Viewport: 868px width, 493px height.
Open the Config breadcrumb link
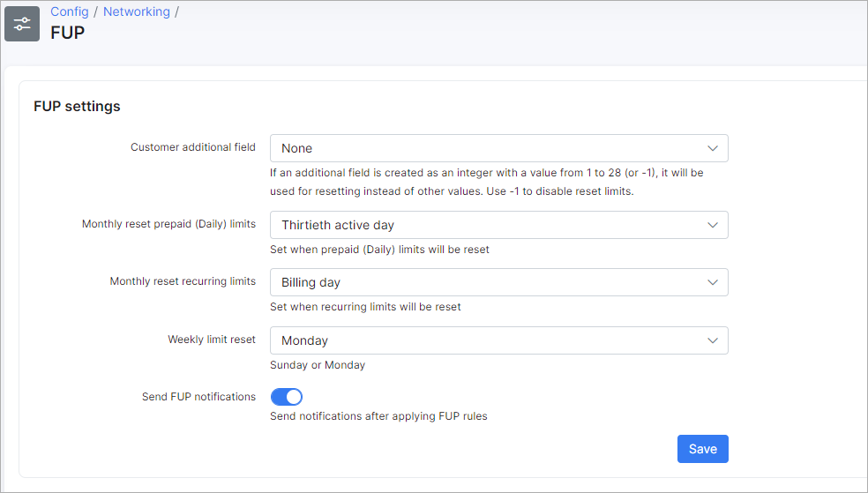point(69,11)
